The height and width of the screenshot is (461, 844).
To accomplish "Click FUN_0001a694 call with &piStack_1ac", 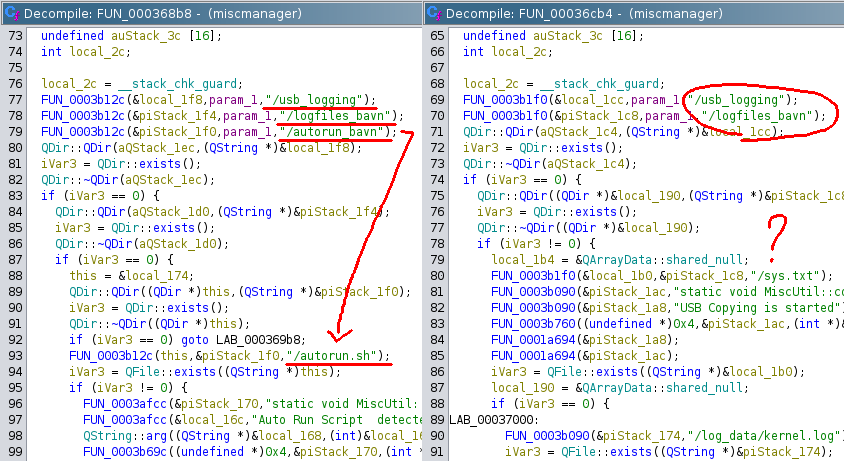I will pyautogui.click(x=532, y=356).
